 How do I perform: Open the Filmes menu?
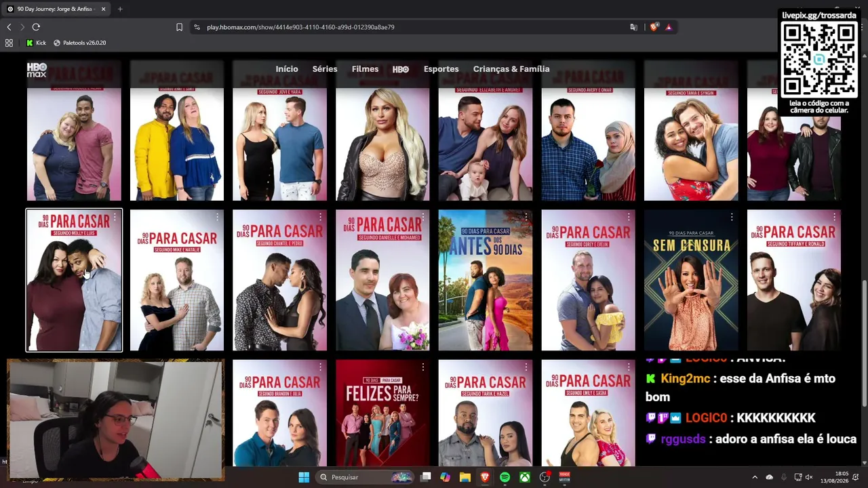(365, 69)
